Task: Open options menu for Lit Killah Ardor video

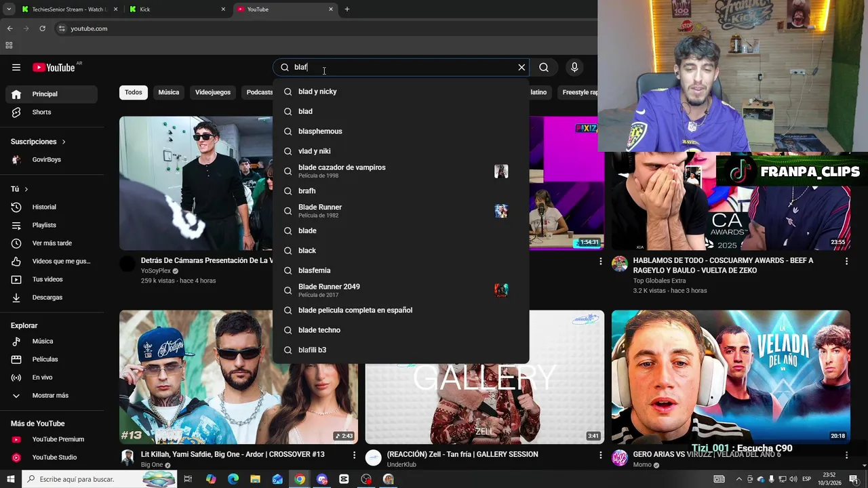Action: pos(354,455)
